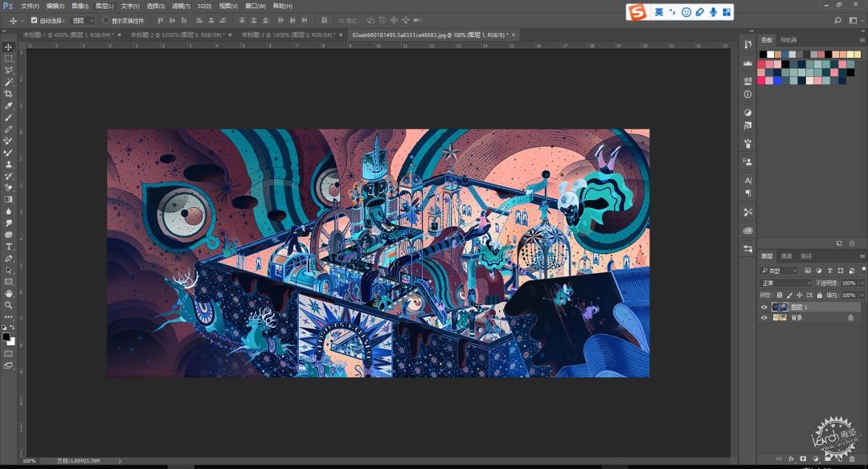Select the 背景 layer thumbnail

(x=780, y=317)
